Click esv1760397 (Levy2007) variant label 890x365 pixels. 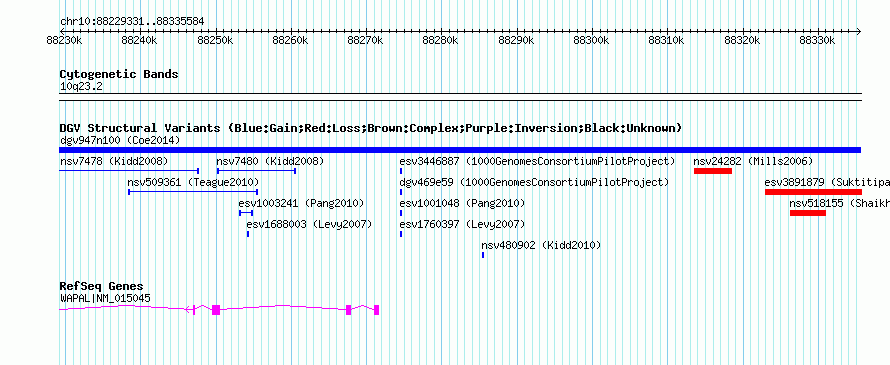(x=463, y=224)
